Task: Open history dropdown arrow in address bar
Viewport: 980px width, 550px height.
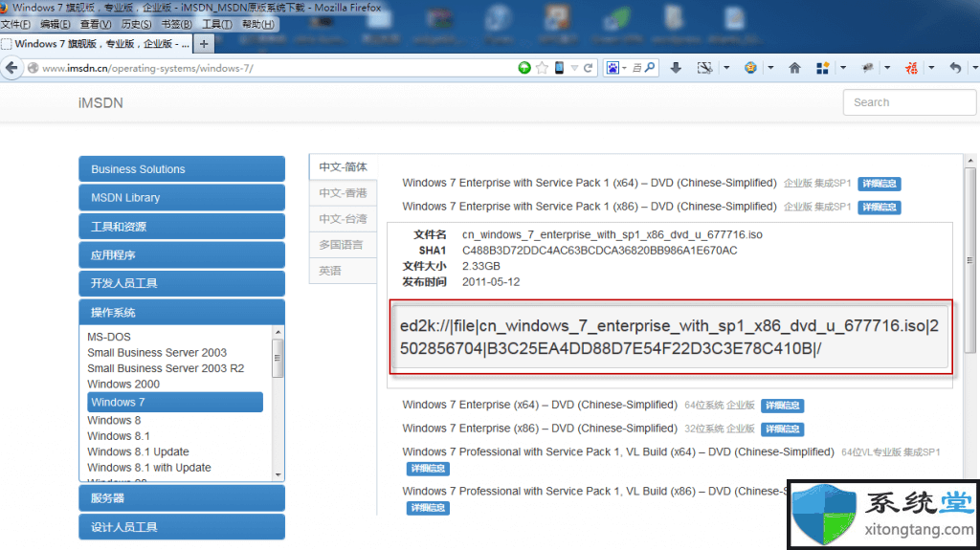Action: coord(574,68)
